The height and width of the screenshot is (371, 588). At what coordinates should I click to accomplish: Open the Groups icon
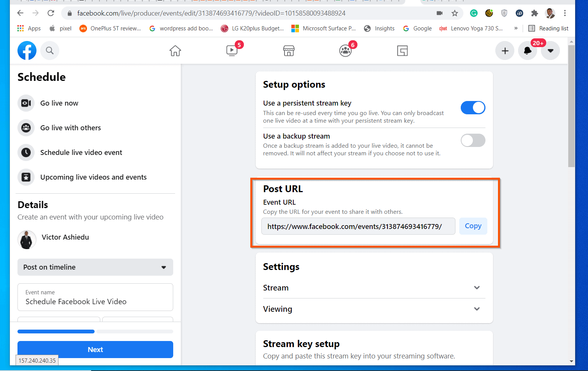345,51
